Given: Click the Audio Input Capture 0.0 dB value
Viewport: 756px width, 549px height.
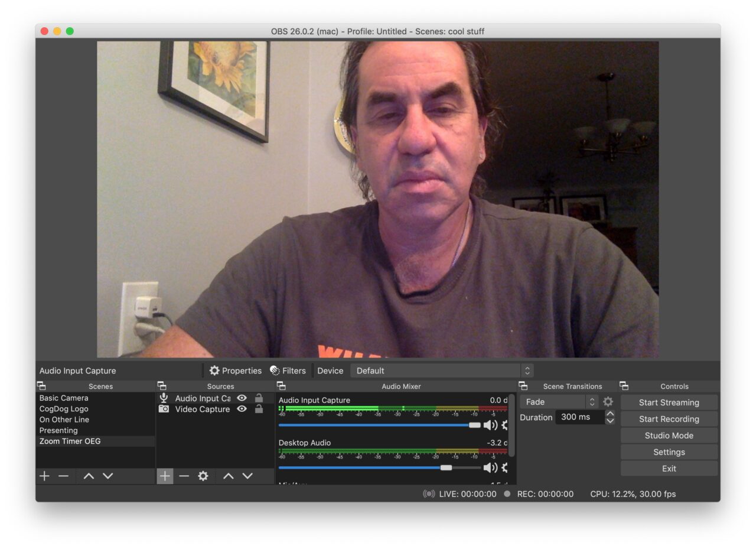Looking at the screenshot, I should (498, 400).
